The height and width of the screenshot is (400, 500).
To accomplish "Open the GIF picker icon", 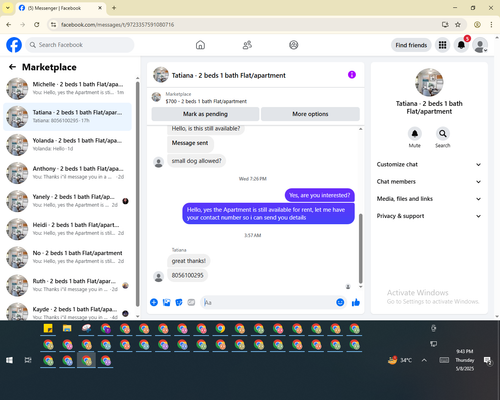I will (191, 302).
